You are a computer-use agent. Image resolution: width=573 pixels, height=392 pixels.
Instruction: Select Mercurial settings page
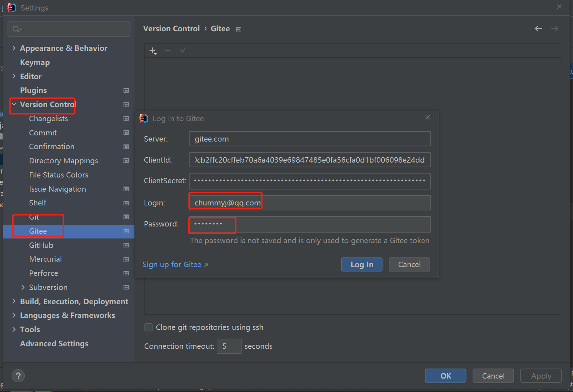[x=45, y=259]
